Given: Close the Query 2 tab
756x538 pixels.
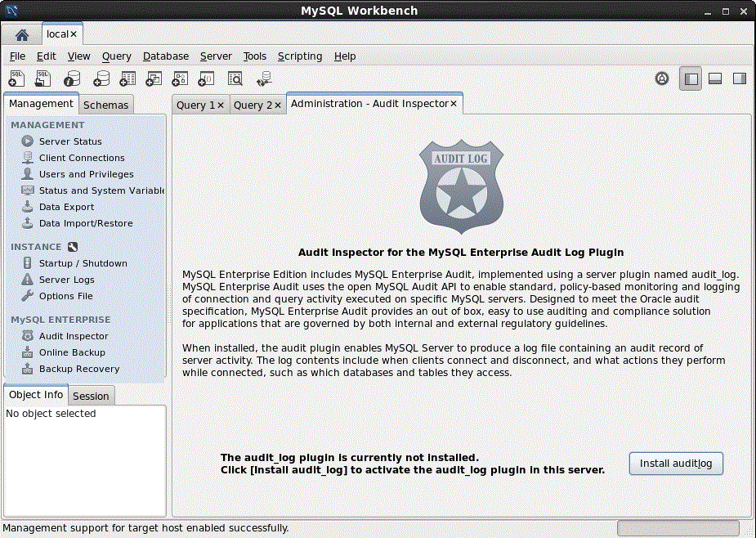Looking at the screenshot, I should (x=277, y=105).
